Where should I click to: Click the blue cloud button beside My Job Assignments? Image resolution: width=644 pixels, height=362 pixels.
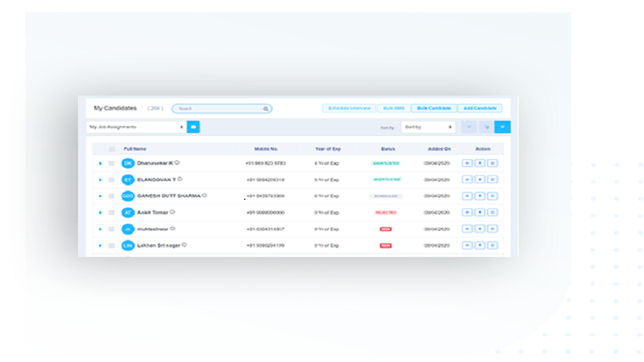click(193, 127)
